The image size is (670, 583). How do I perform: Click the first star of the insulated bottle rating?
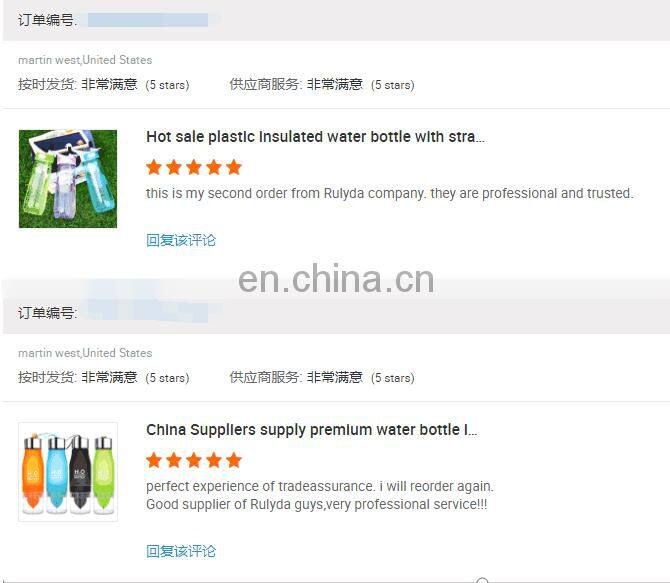pos(154,167)
